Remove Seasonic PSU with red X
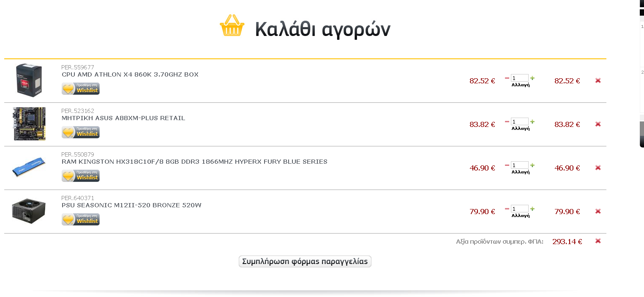644x297 pixels. point(598,211)
